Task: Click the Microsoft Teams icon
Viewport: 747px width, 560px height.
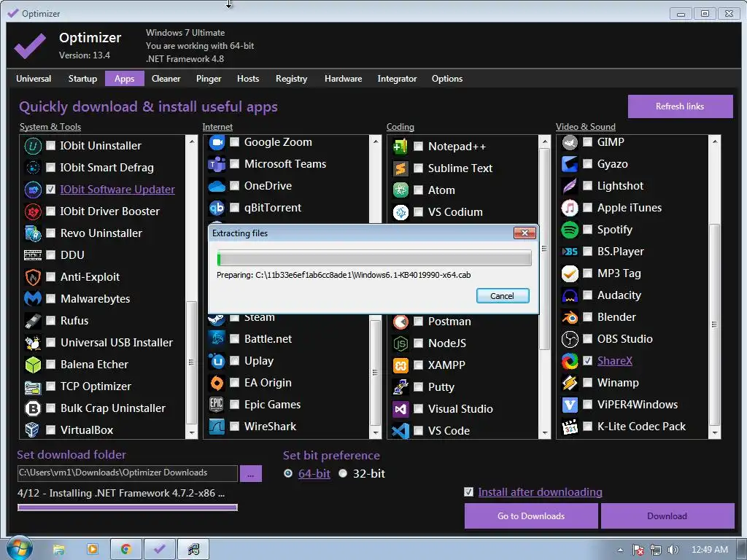Action: coord(217,164)
